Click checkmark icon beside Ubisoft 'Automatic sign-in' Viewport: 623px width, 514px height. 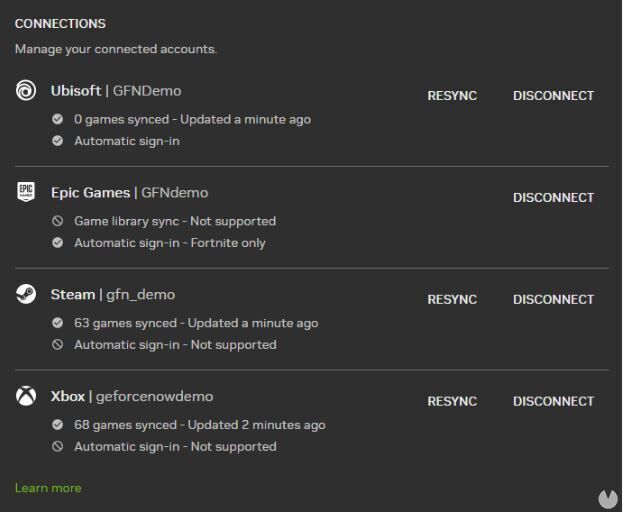(x=58, y=141)
